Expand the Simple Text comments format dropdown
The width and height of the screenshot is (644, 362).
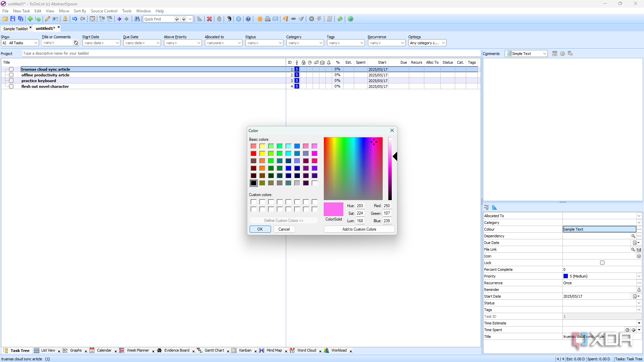point(526,54)
